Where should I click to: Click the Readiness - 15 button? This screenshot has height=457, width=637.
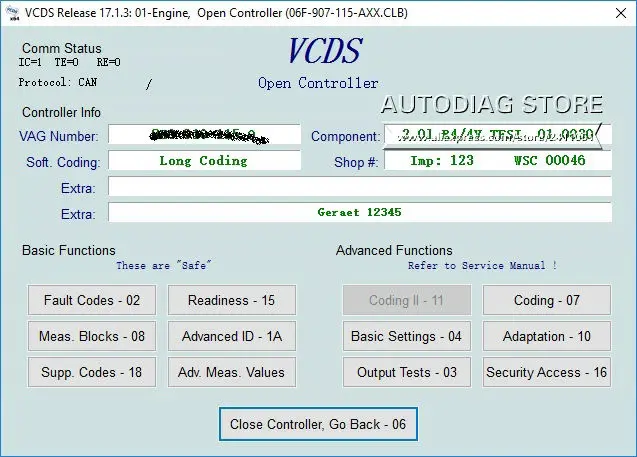pos(232,300)
